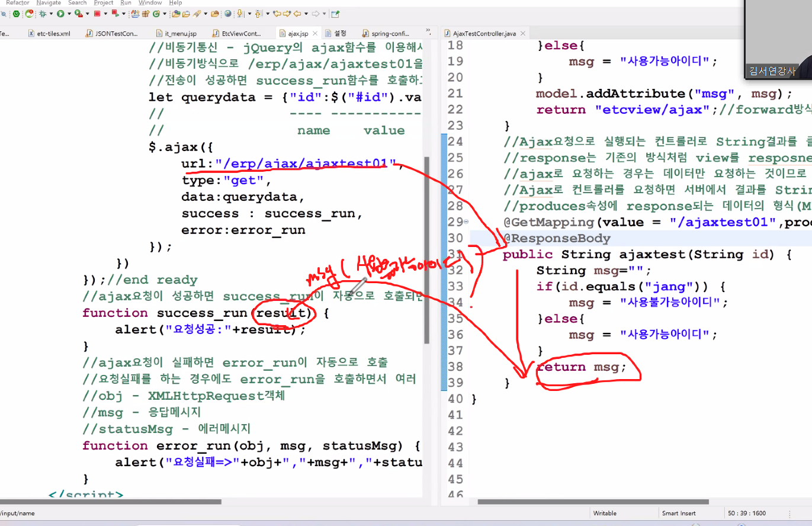Close the ajax.jsp tab
The image size is (812, 526).
point(314,33)
